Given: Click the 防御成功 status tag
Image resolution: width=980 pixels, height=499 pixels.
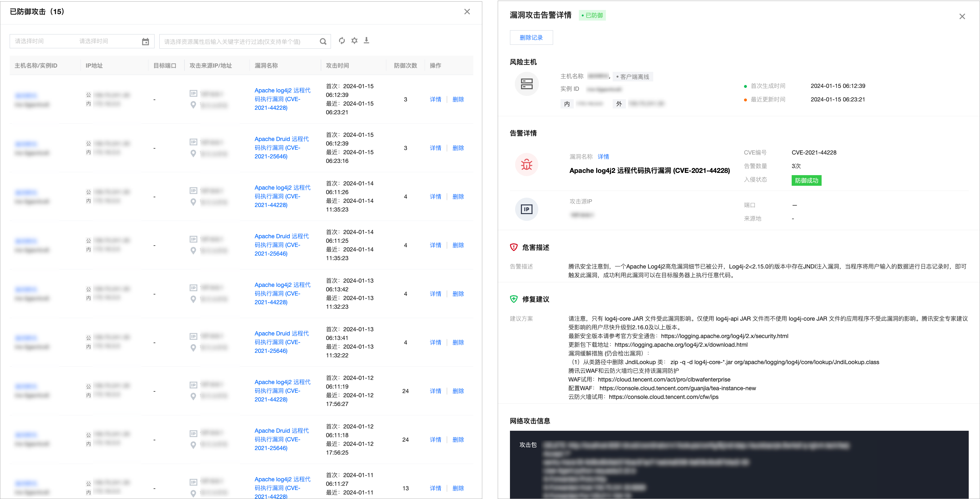Looking at the screenshot, I should click(x=806, y=180).
